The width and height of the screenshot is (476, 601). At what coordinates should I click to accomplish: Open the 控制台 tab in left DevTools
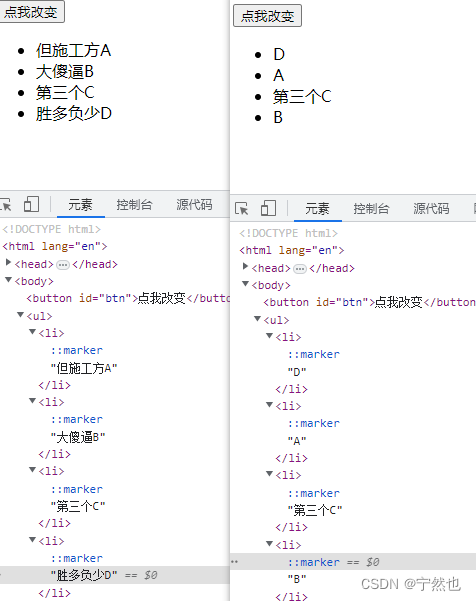[x=134, y=204]
